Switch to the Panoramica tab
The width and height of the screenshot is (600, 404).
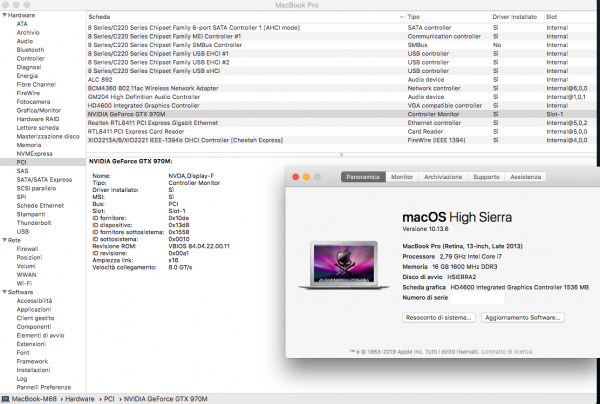pyautogui.click(x=363, y=177)
